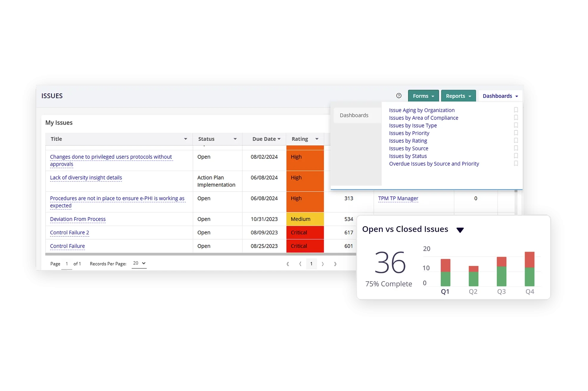Screen dimensions: 588x391
Task: Jump to last page double-right arrow
Action: click(x=335, y=264)
